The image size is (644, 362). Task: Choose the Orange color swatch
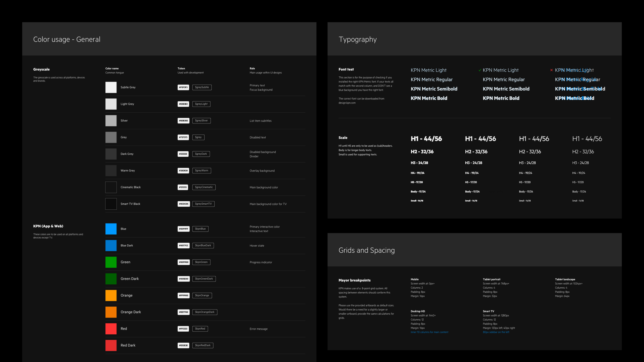click(x=111, y=295)
